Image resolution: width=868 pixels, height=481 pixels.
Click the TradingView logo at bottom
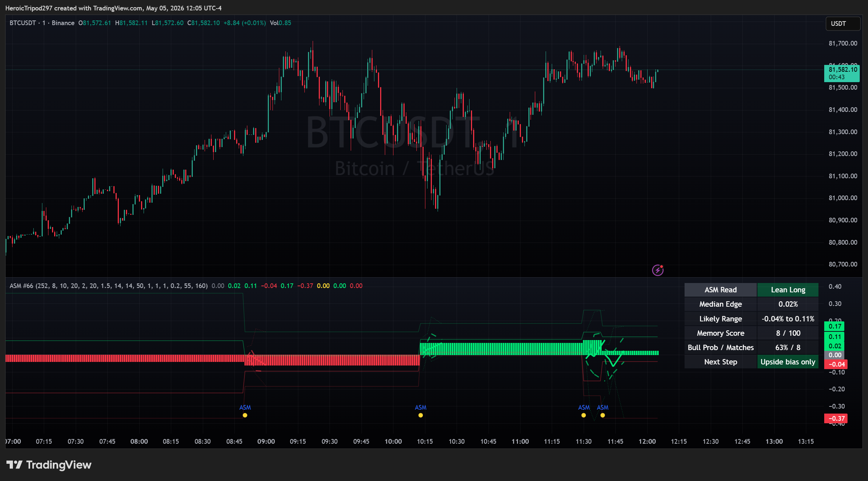(49, 465)
